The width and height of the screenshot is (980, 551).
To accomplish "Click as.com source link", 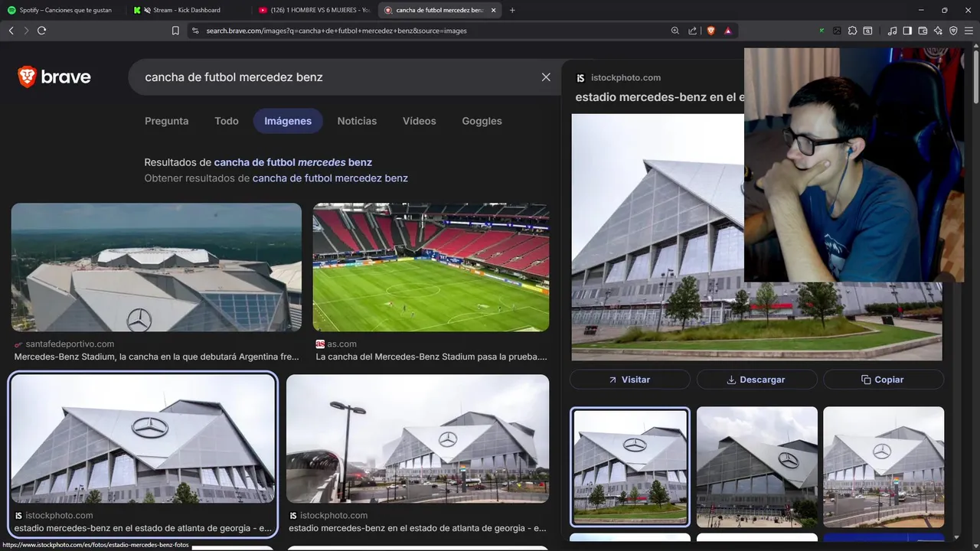I will [341, 344].
